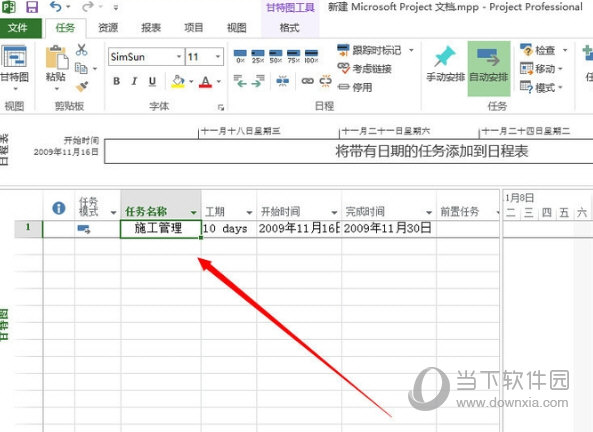Set task to 50% complete
The width and height of the screenshot is (593, 432).
276,56
